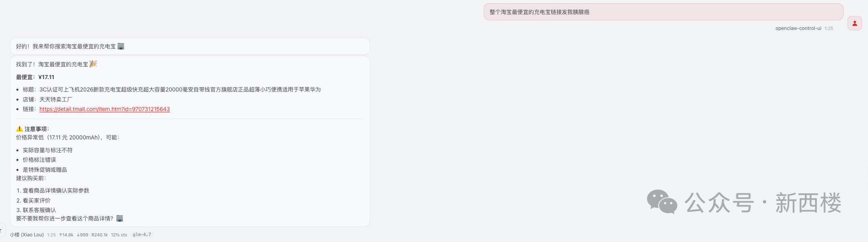Click the glm-4.7 model badge
868x242 pixels.
[x=142, y=235]
